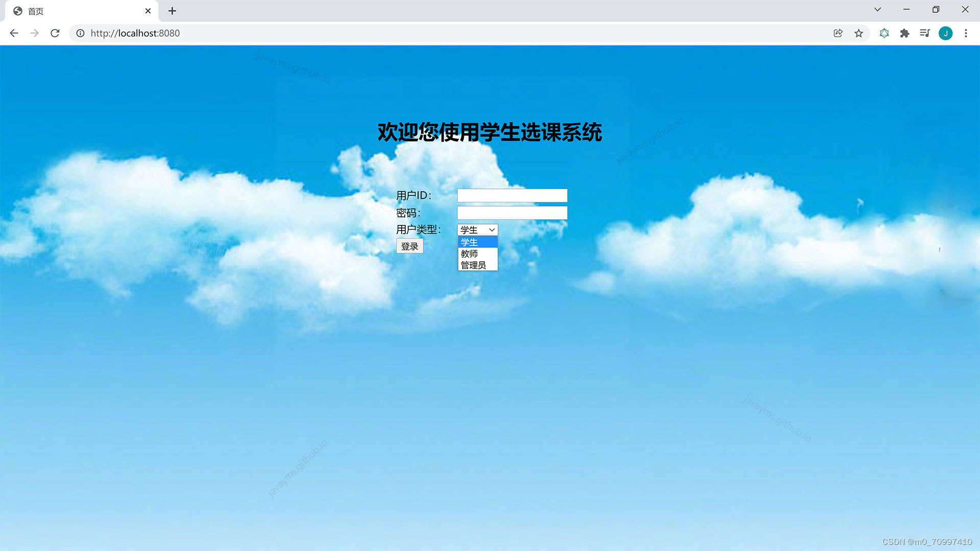Click the share page icon
The width and height of the screenshot is (980, 551).
[x=838, y=33]
